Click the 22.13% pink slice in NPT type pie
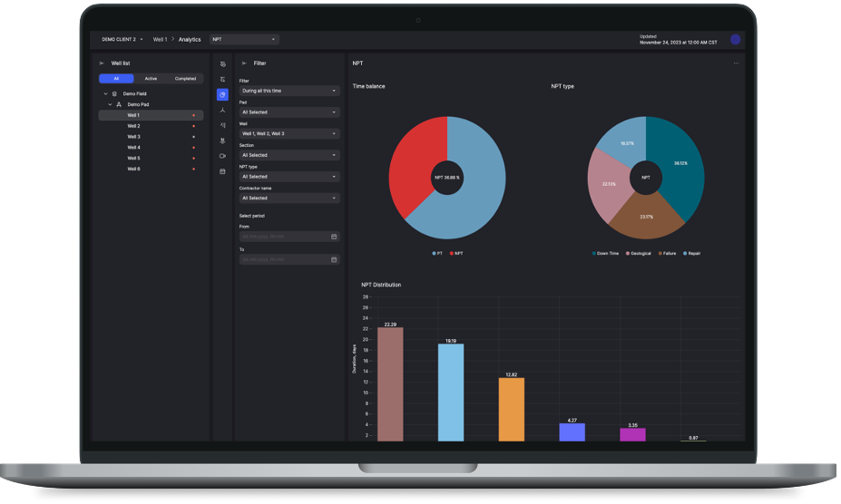This screenshot has width=841, height=504. click(x=609, y=185)
